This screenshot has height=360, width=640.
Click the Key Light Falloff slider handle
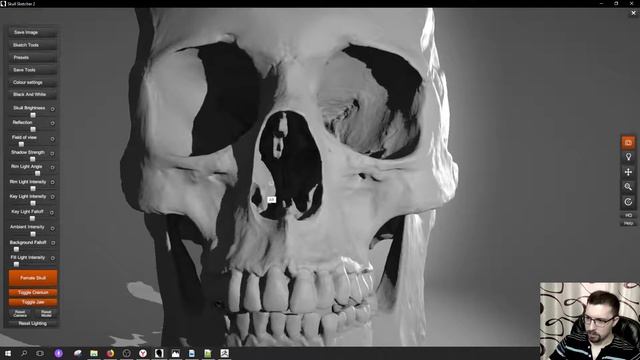(x=33, y=218)
